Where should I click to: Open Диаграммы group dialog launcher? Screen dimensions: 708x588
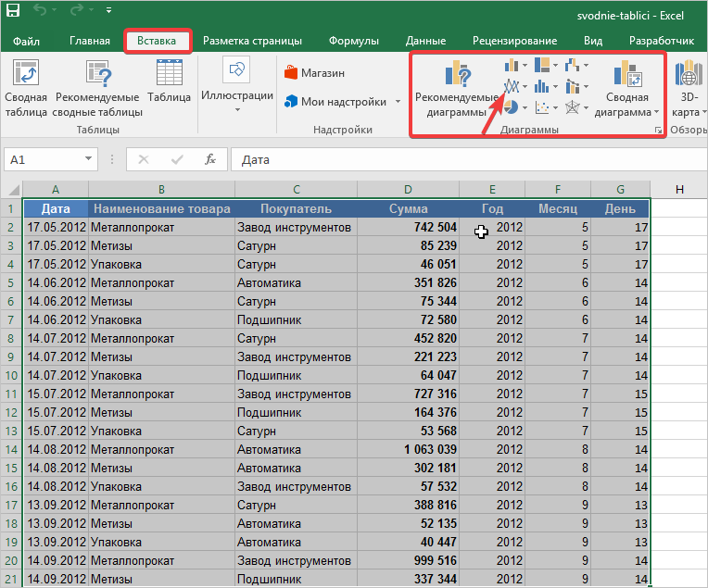[x=659, y=131]
